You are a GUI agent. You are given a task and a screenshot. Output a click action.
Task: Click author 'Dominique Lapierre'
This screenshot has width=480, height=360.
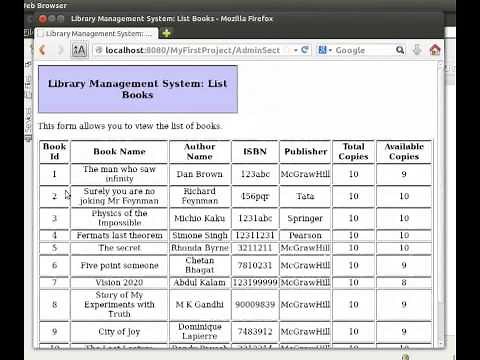coord(200,332)
